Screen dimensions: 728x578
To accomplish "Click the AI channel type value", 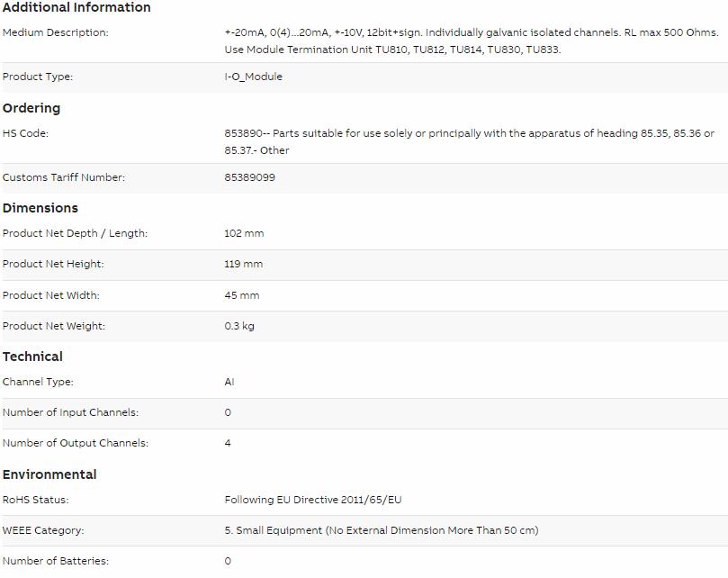I will click(229, 382).
